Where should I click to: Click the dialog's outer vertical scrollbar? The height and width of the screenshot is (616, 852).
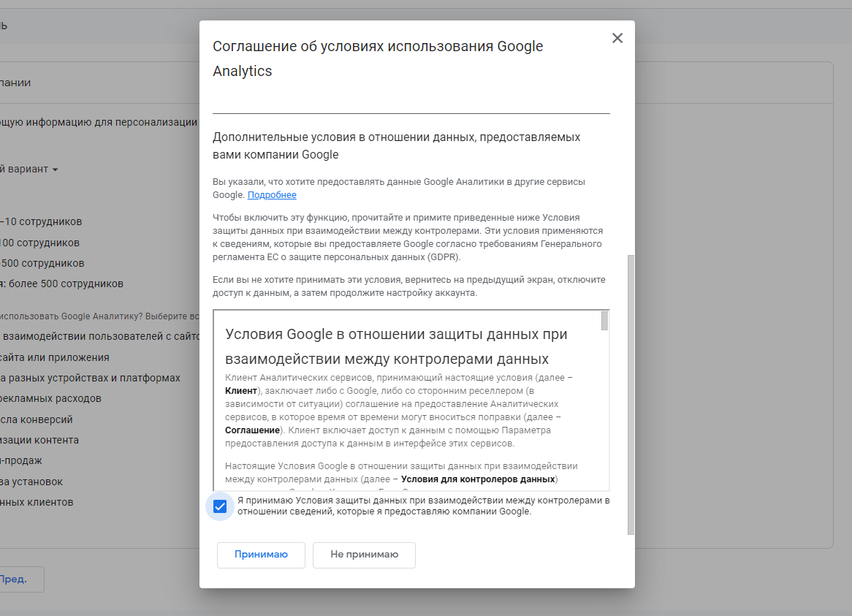(631, 395)
